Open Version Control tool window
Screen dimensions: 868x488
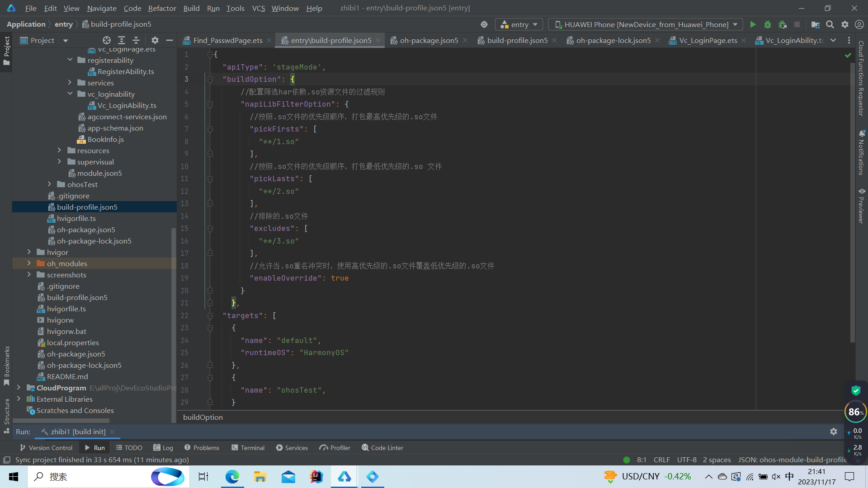[46, 448]
